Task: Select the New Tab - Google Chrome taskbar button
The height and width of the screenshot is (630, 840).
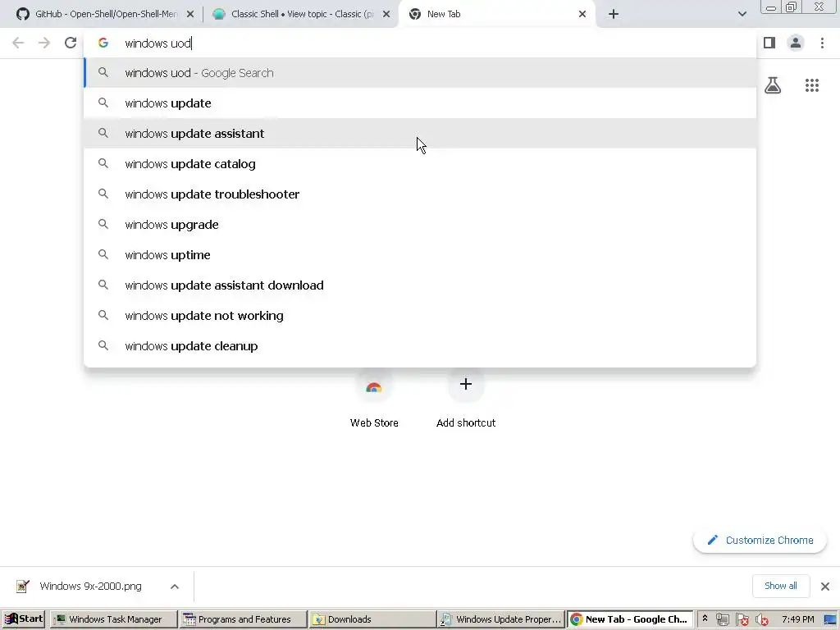Action: pos(630,619)
